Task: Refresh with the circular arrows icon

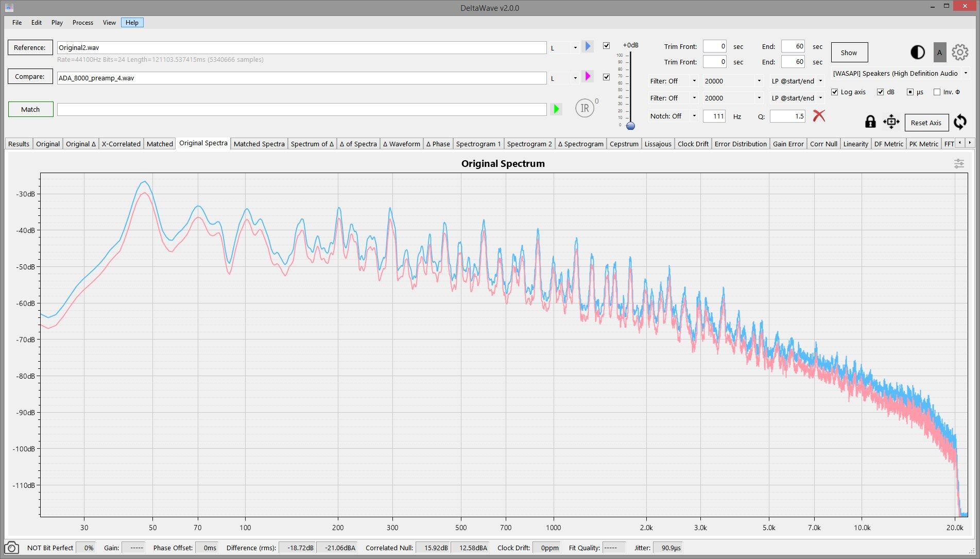Action: click(960, 122)
